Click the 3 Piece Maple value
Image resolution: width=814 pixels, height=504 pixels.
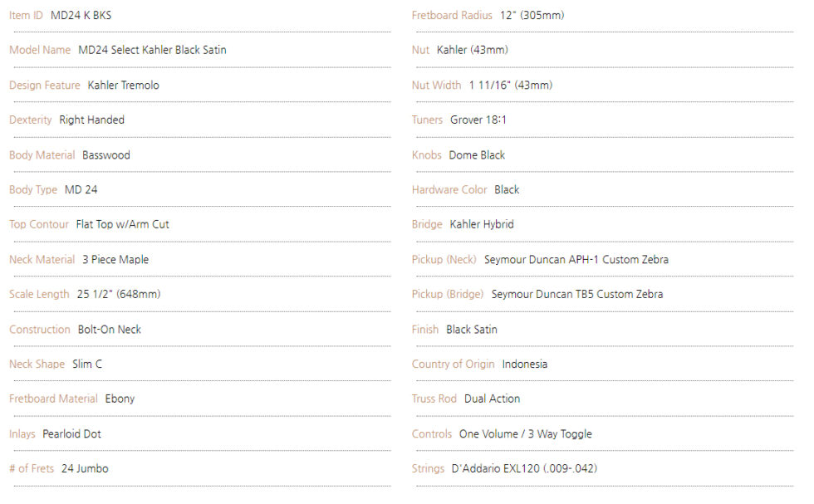(x=115, y=260)
